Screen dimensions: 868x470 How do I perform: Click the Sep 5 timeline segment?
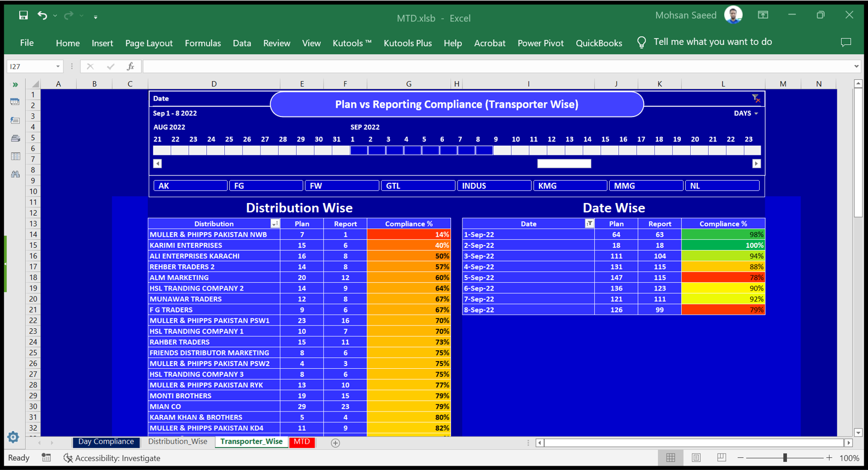click(430, 150)
